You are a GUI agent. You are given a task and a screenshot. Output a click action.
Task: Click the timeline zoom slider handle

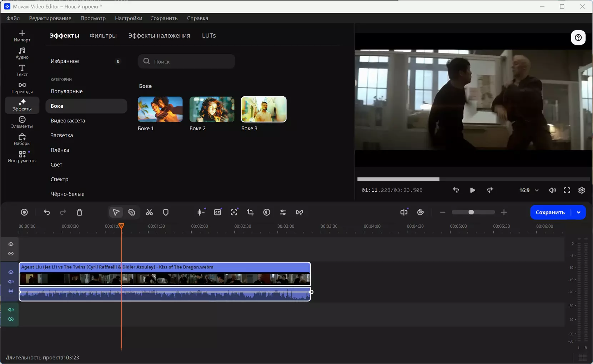tap(471, 212)
